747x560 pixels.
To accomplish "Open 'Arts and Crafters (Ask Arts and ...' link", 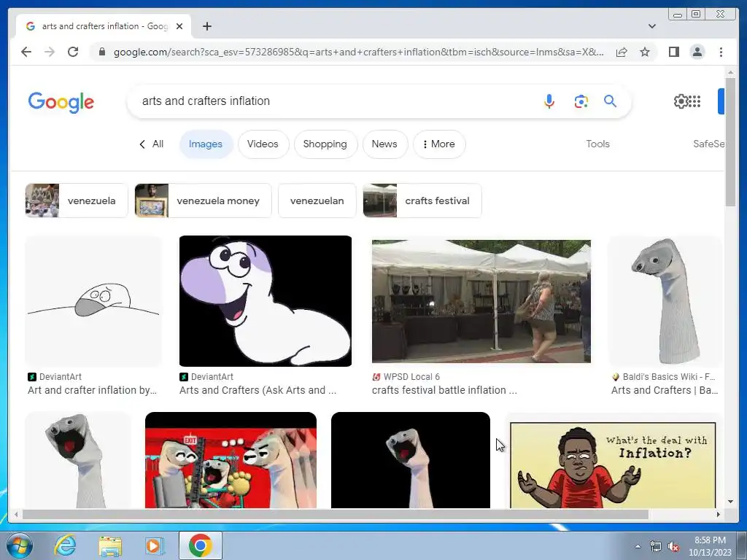I will click(x=258, y=390).
